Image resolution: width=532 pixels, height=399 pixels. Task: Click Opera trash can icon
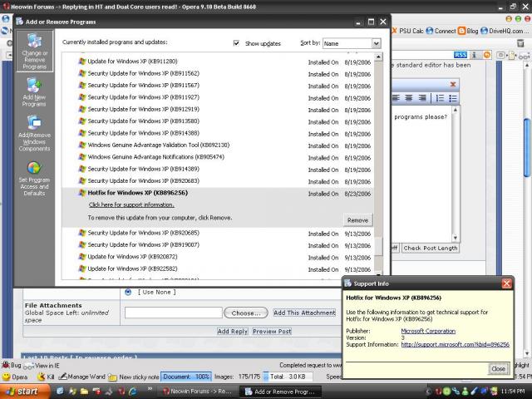[520, 43]
